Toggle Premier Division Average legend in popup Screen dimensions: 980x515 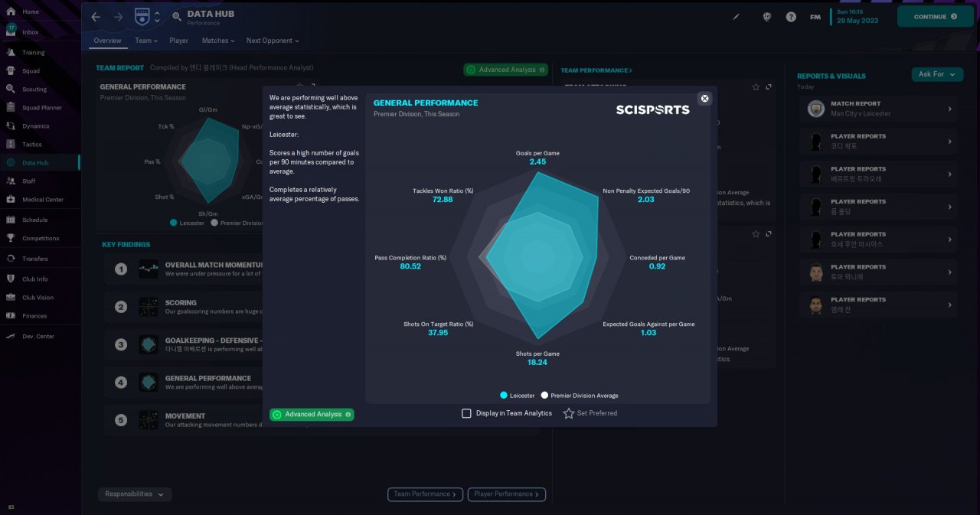coord(580,396)
